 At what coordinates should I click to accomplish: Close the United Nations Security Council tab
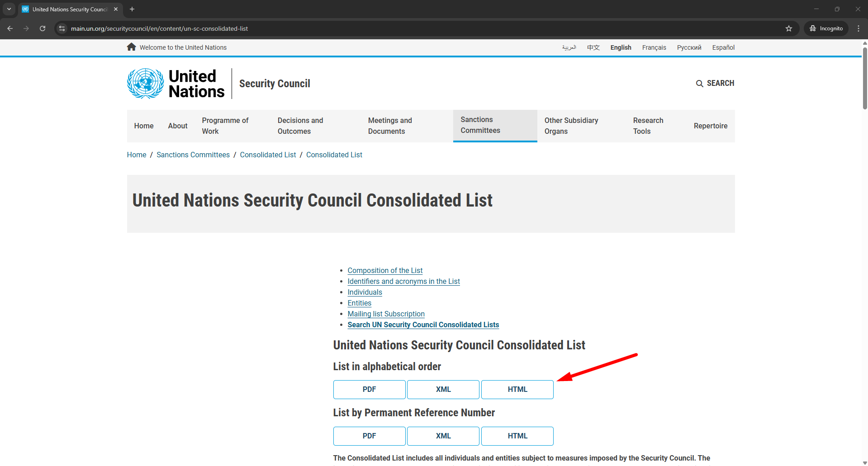[x=116, y=9]
